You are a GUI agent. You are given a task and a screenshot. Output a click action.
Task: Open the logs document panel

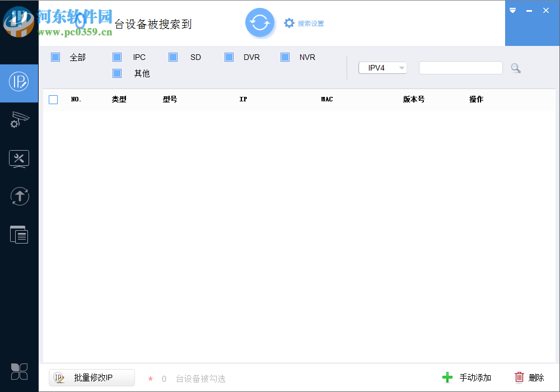point(19,235)
